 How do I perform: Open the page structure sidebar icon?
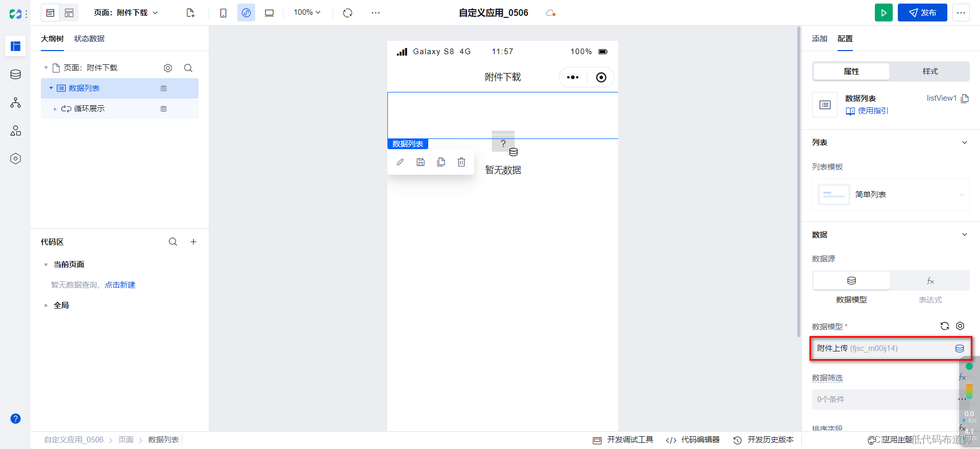(15, 46)
